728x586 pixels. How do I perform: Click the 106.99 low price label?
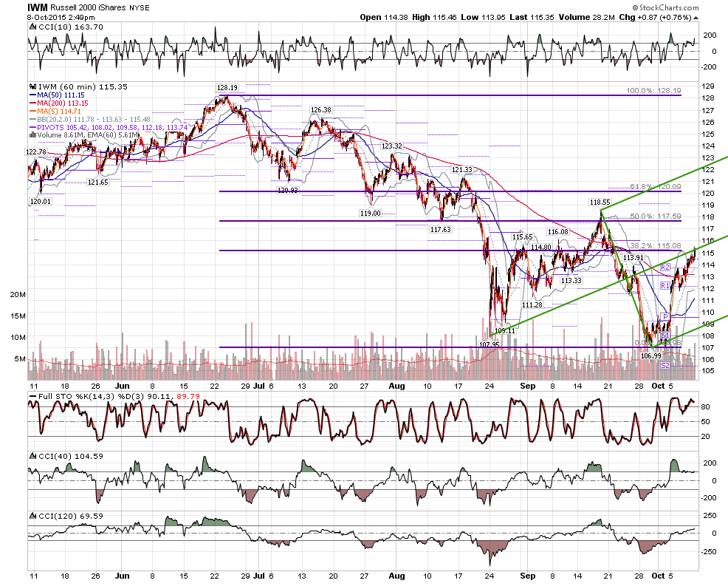[x=651, y=355]
